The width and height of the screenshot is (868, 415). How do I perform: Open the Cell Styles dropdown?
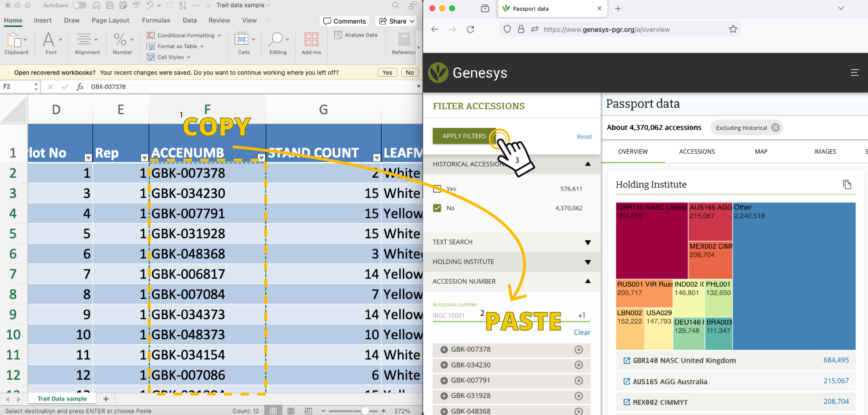(169, 57)
